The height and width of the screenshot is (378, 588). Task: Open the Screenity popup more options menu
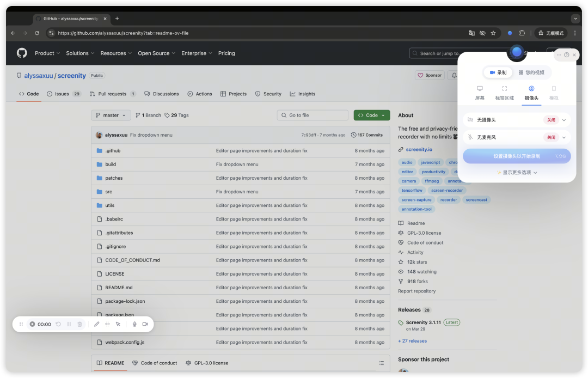pyautogui.click(x=559, y=55)
